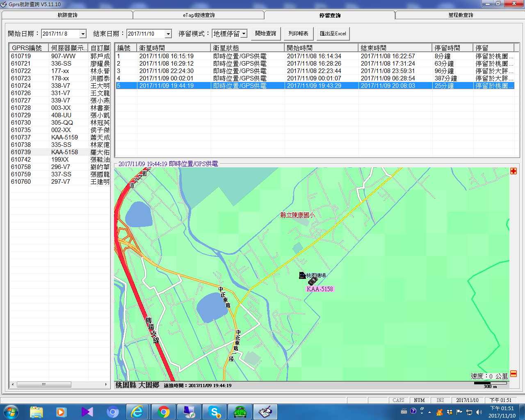Click right scroll arrow of vehicle list
This screenshot has width=525, height=420.
(x=106, y=385)
